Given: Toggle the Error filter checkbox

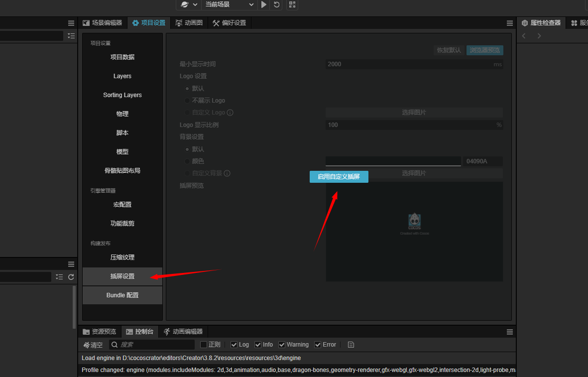Looking at the screenshot, I should tap(318, 345).
